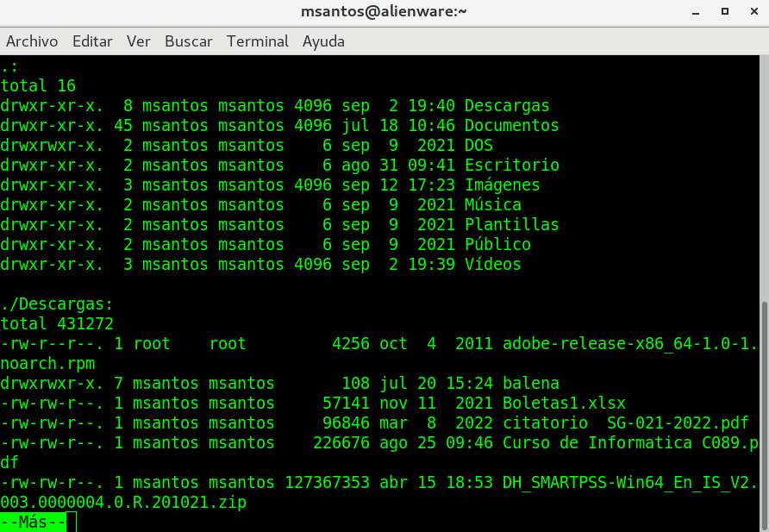Viewport: 769px width, 532px height.
Task: Open the Ver menu
Action: tap(138, 41)
